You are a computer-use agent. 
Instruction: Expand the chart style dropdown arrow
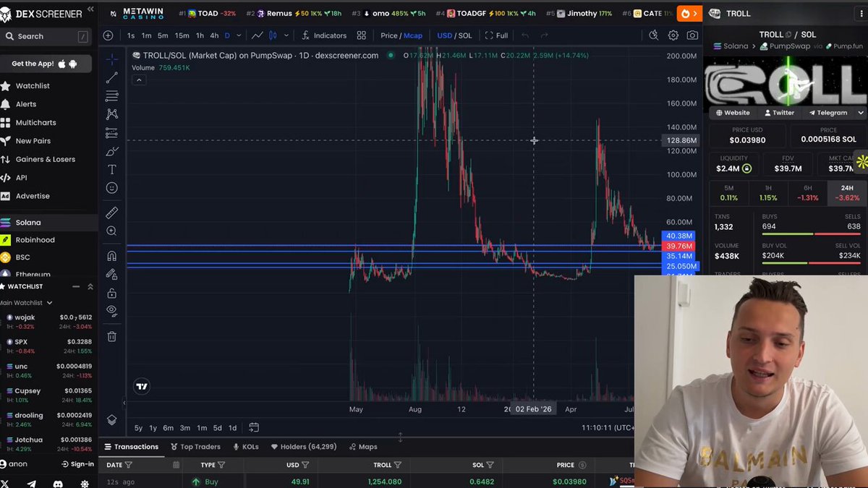(287, 35)
